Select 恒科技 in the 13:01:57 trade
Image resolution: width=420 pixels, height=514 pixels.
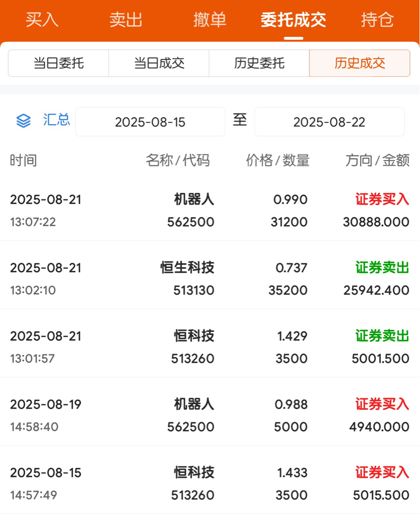194,336
